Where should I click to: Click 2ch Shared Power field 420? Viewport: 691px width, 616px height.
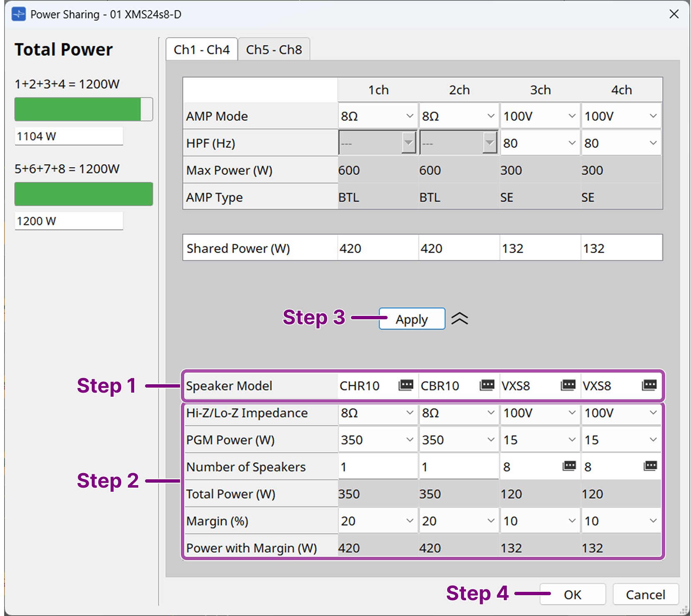459,248
